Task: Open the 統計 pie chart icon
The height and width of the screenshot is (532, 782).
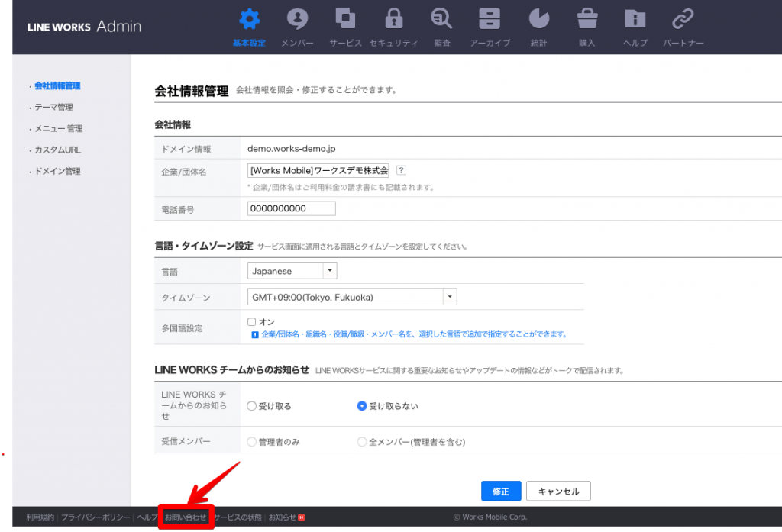Action: (538, 19)
